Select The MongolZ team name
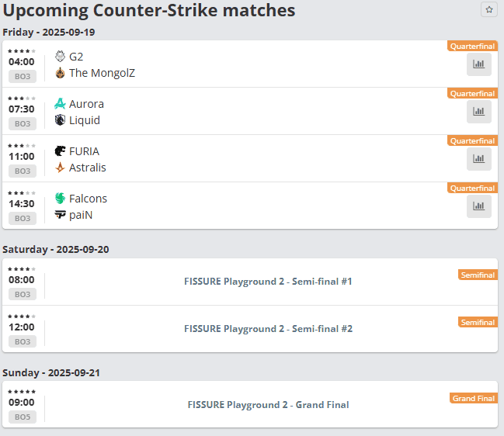The height and width of the screenshot is (436, 504). [102, 73]
